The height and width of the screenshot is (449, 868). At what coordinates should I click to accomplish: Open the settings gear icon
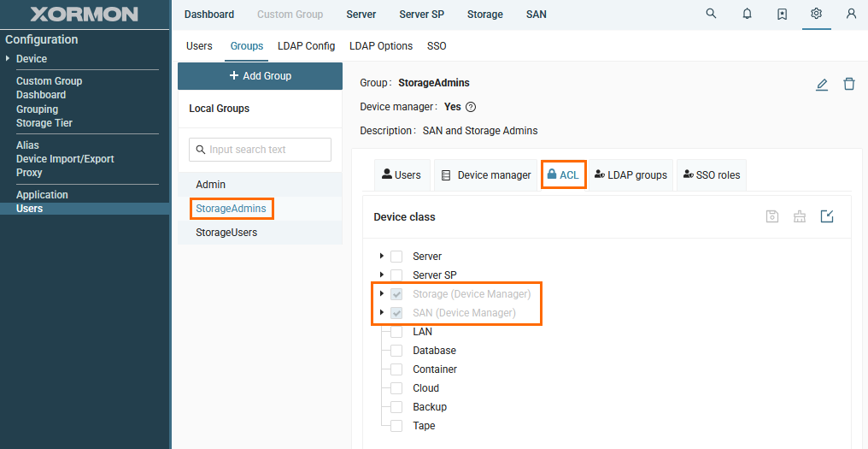816,14
